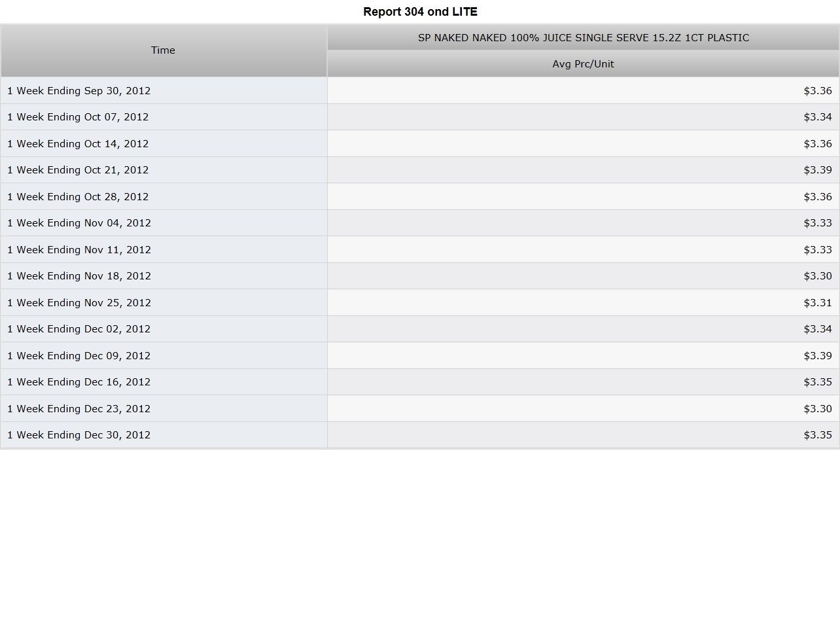Click the $3.34 price for Oct 07 week
The image size is (840, 619).
tap(818, 117)
